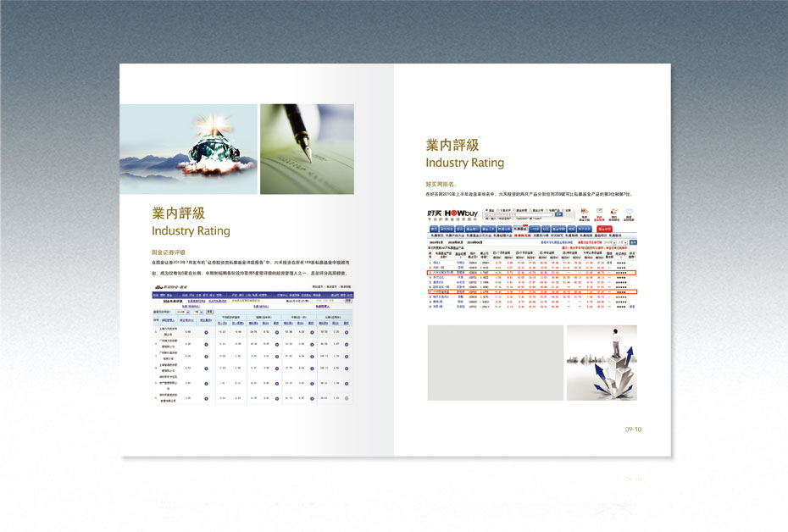Select the red tab in HOWbuy navigation

point(604,229)
